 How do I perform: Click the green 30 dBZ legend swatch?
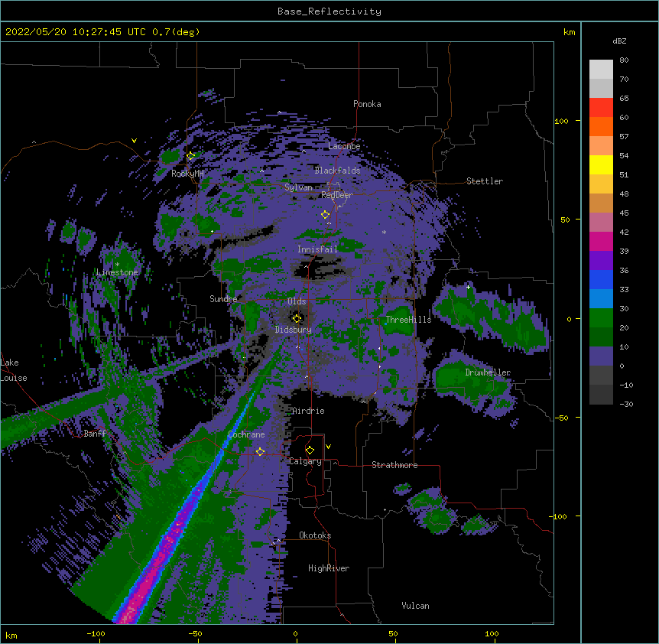click(x=601, y=318)
